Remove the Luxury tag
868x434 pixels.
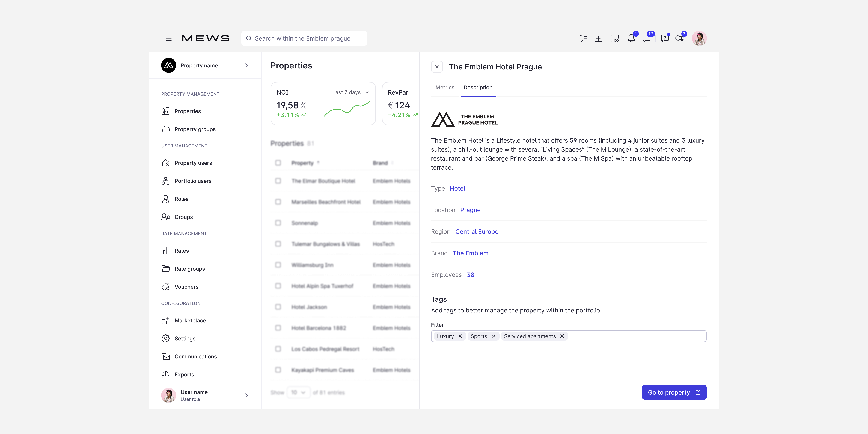pyautogui.click(x=460, y=336)
